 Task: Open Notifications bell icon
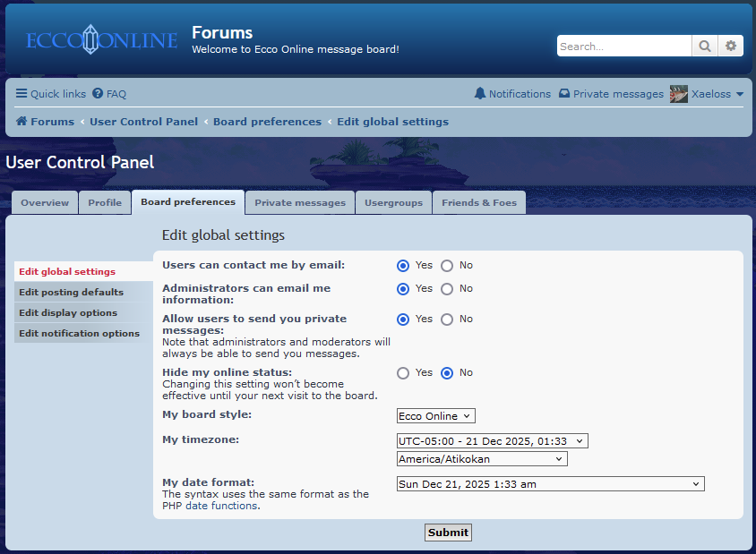point(480,94)
